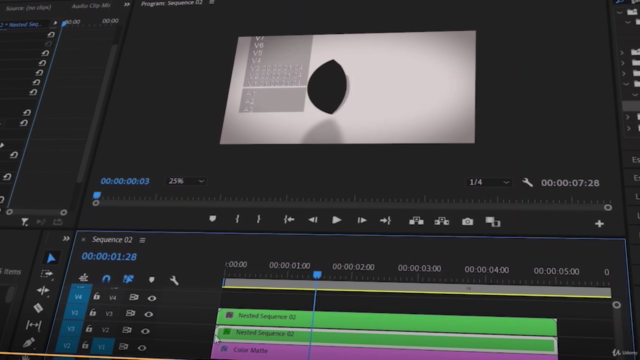
Task: Open the 25% zoom level dropdown
Action: [x=186, y=181]
